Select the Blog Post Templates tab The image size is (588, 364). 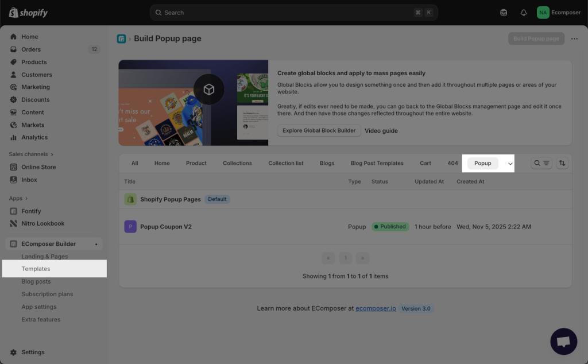point(377,163)
